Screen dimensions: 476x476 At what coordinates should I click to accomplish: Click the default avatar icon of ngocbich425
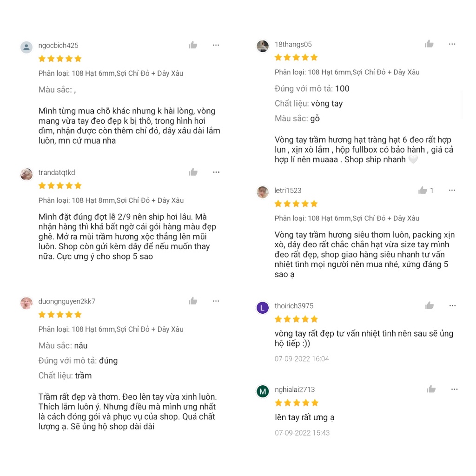26,47
